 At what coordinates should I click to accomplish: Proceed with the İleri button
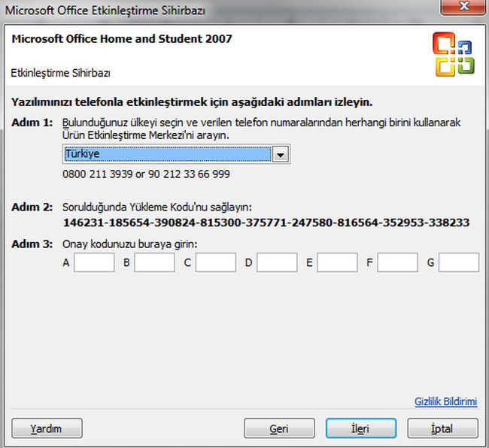pyautogui.click(x=361, y=428)
